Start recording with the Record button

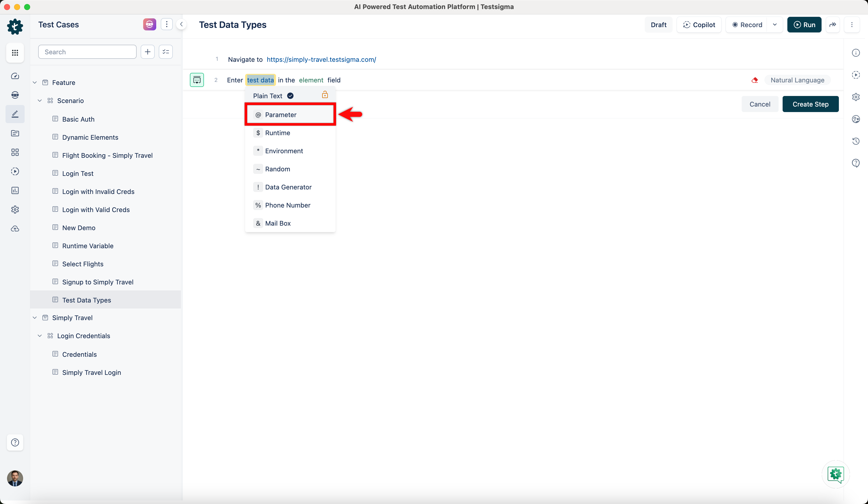tap(747, 25)
